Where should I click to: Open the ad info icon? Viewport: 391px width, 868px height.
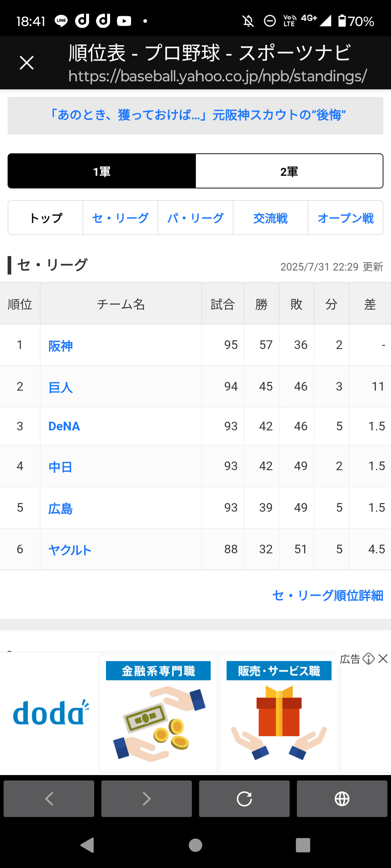pyautogui.click(x=369, y=659)
